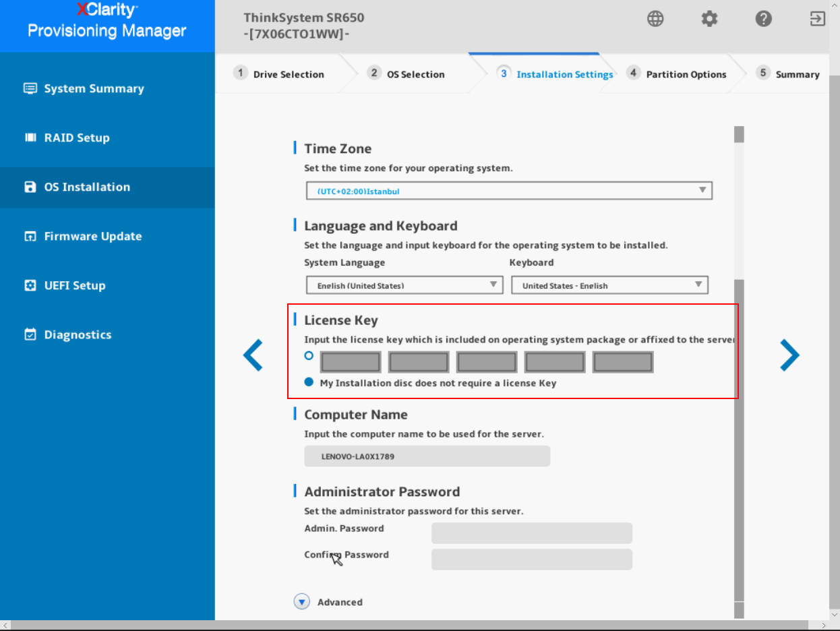Click the Time Zone heading

pos(338,148)
